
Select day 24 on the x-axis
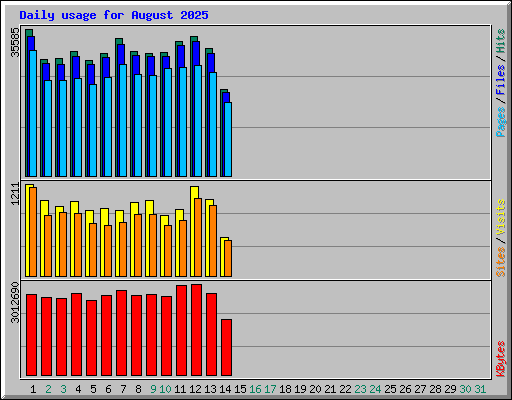[375, 389]
